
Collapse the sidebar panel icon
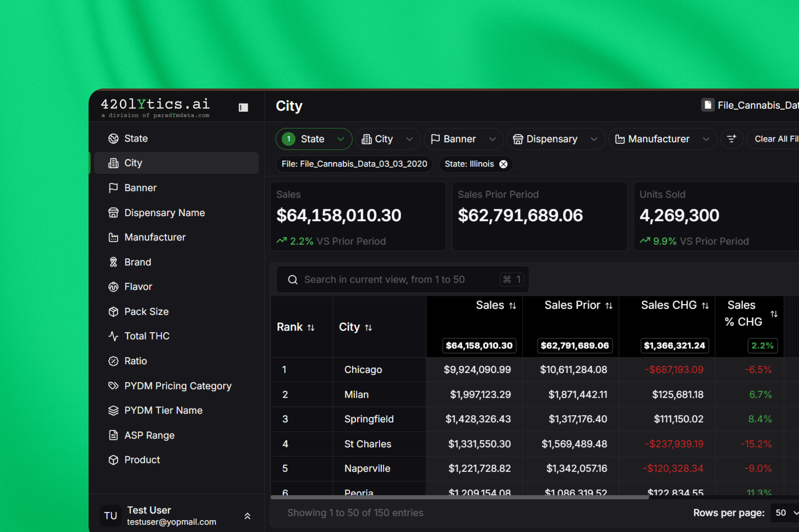pyautogui.click(x=243, y=107)
